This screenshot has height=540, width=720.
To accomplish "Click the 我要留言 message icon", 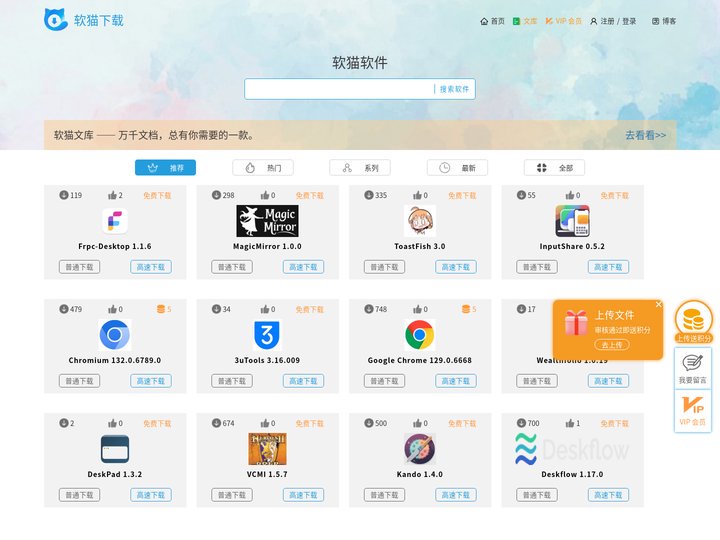I will pos(693,363).
